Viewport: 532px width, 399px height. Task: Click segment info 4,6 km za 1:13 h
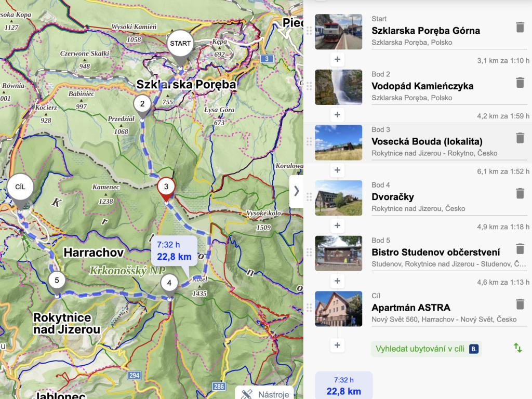click(x=503, y=282)
